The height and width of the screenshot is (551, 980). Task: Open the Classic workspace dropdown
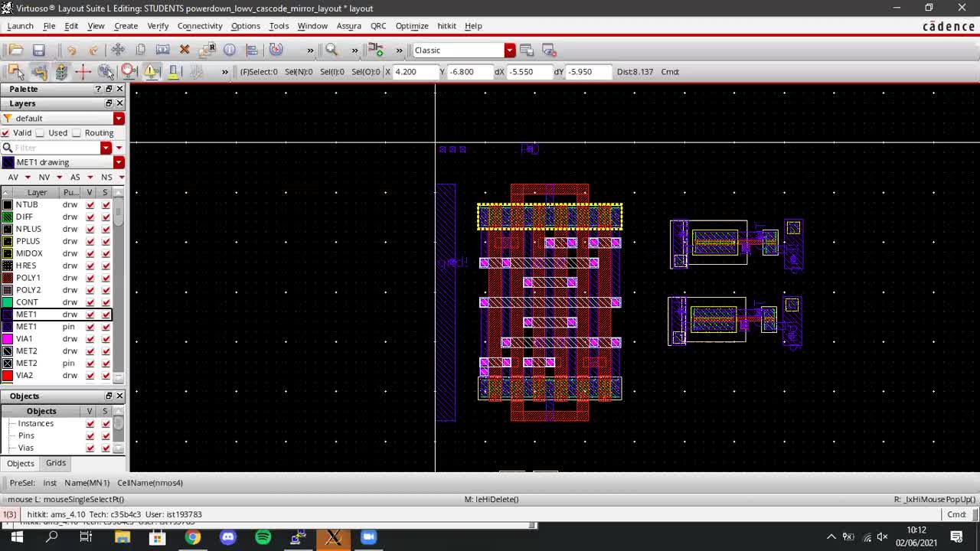tap(509, 50)
